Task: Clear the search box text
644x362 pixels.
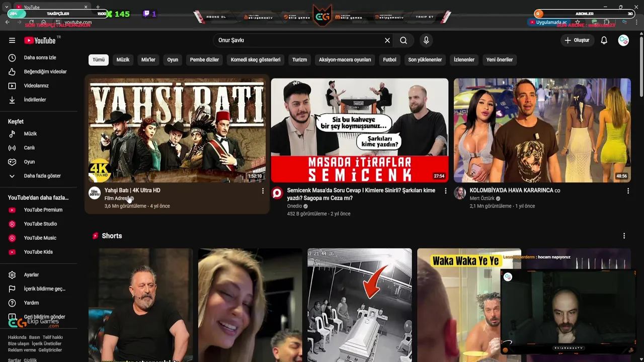Action: pos(387,40)
